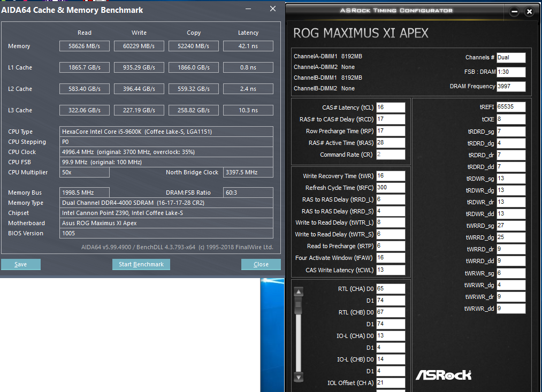Click the tRDRD_sg field
Viewport: 542px width, 392px height.
tap(511, 132)
